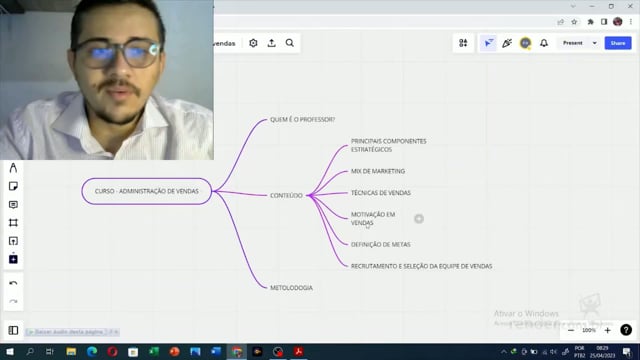The width and height of the screenshot is (640, 360).
Task: Select the pen tool in the left toolbar
Action: (13, 168)
